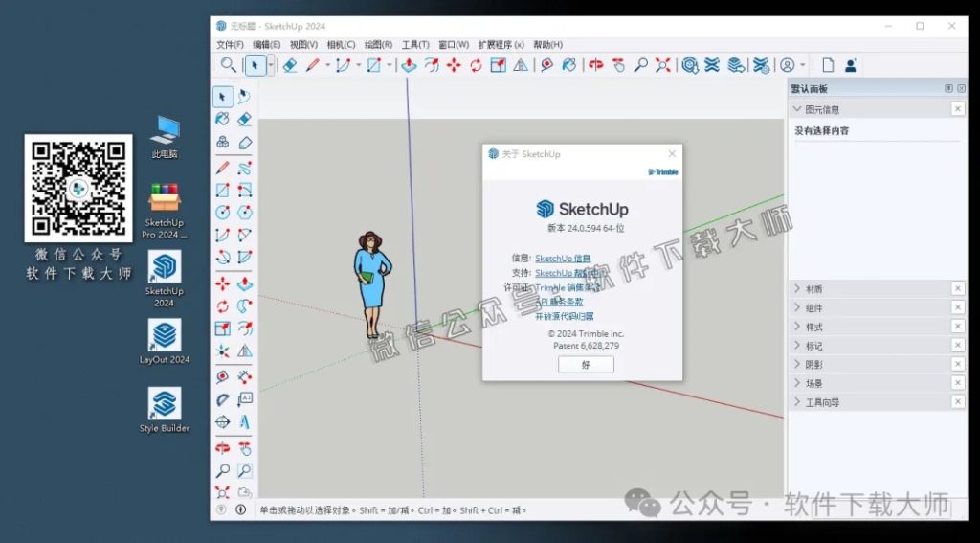This screenshot has width=980, height=543.
Task: Click the blank page icon in top toolbar
Action: 828,65
